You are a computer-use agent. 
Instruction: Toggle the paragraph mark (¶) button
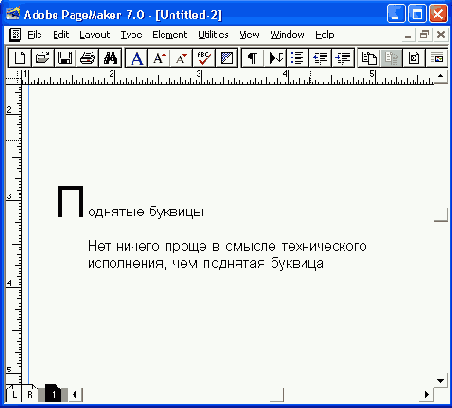pos(253,58)
